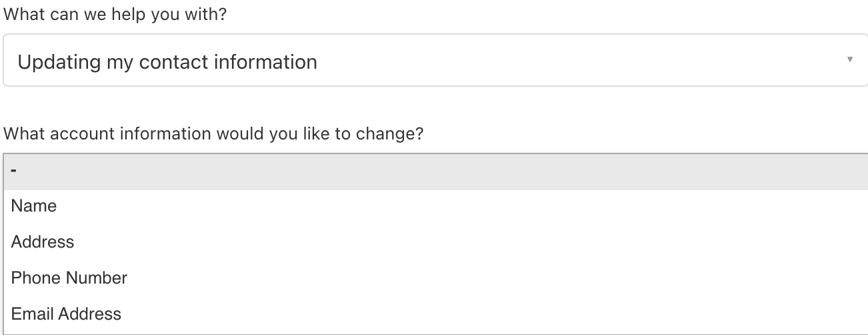868x335 pixels.
Task: Click the dropdown arrow in the top select box
Action: 849,60
